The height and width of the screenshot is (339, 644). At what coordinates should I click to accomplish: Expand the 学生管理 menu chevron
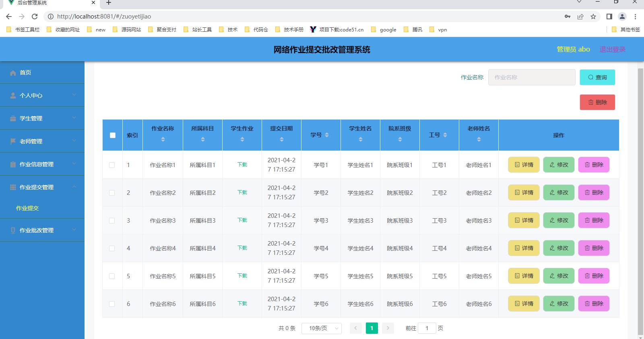pos(74,118)
